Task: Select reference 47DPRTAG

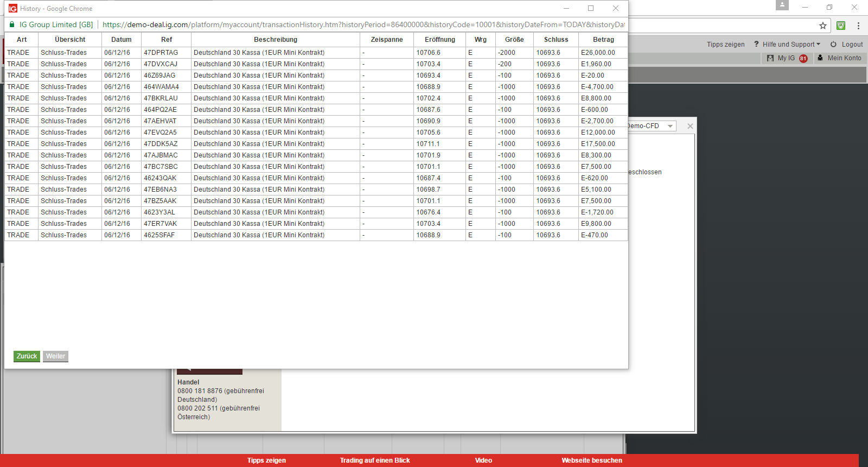Action: tap(161, 53)
